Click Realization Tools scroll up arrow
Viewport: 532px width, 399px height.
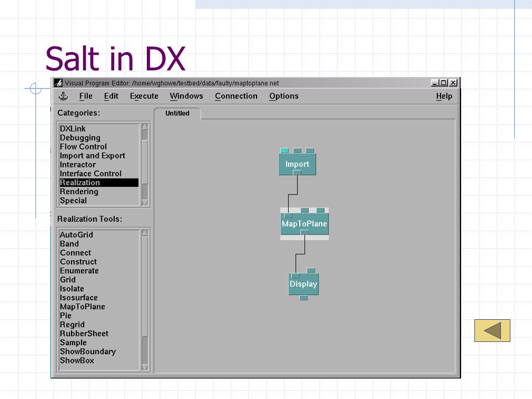[145, 233]
